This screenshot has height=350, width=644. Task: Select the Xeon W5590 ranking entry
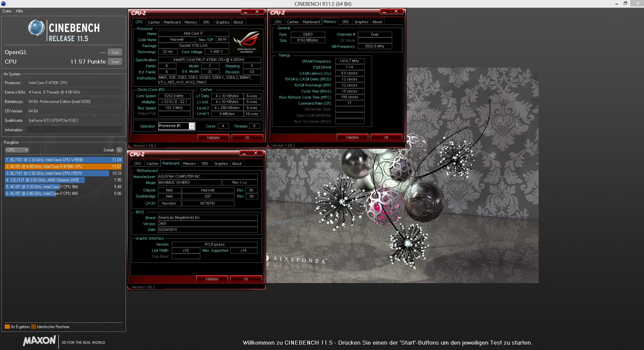[x=63, y=160]
